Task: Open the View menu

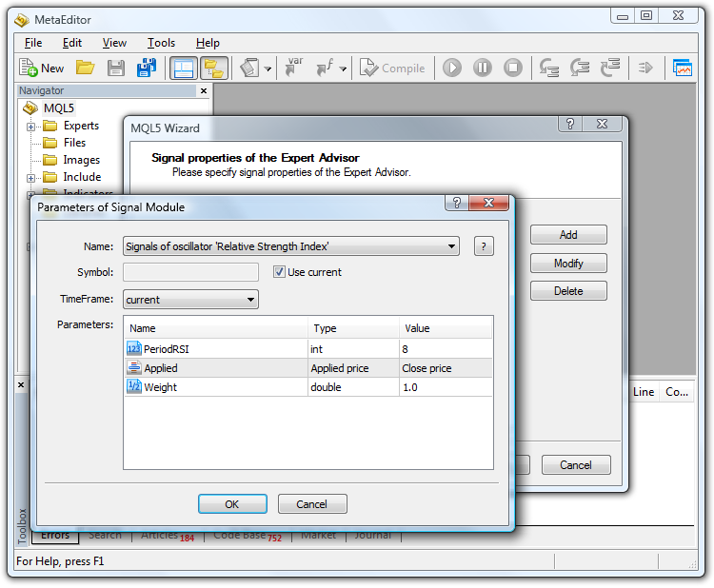Action: tap(114, 43)
